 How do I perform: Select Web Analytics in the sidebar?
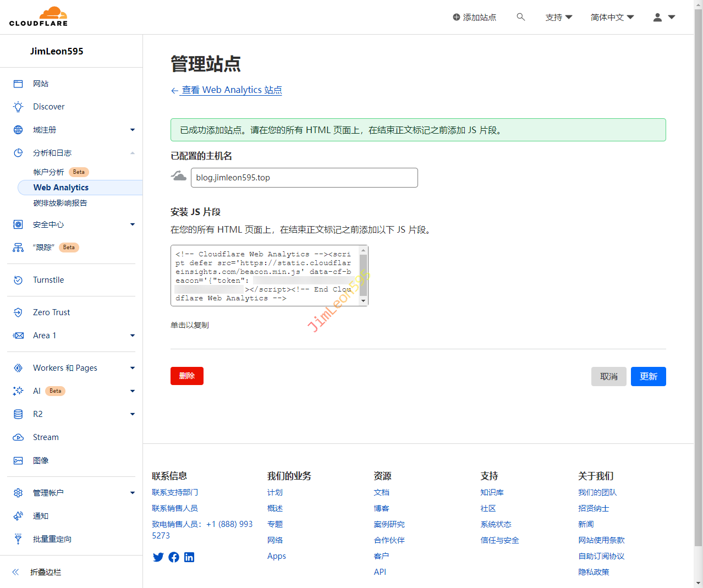click(61, 188)
